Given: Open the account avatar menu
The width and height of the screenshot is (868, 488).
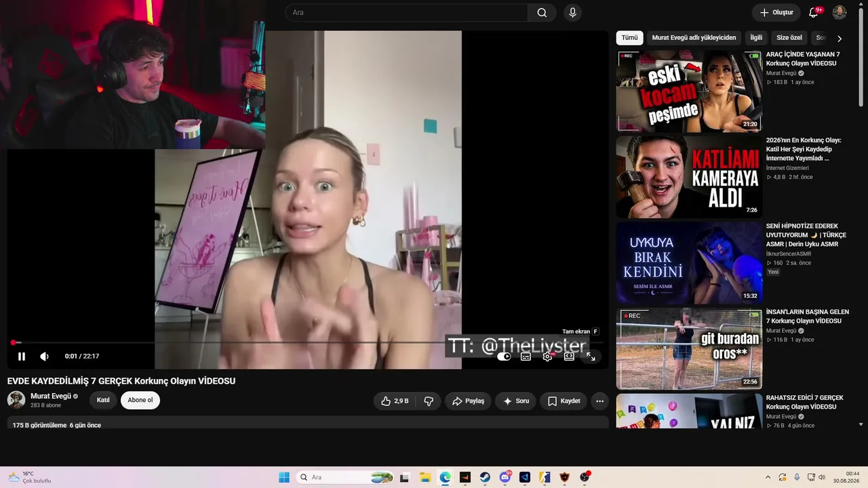Looking at the screenshot, I should click(x=840, y=12).
